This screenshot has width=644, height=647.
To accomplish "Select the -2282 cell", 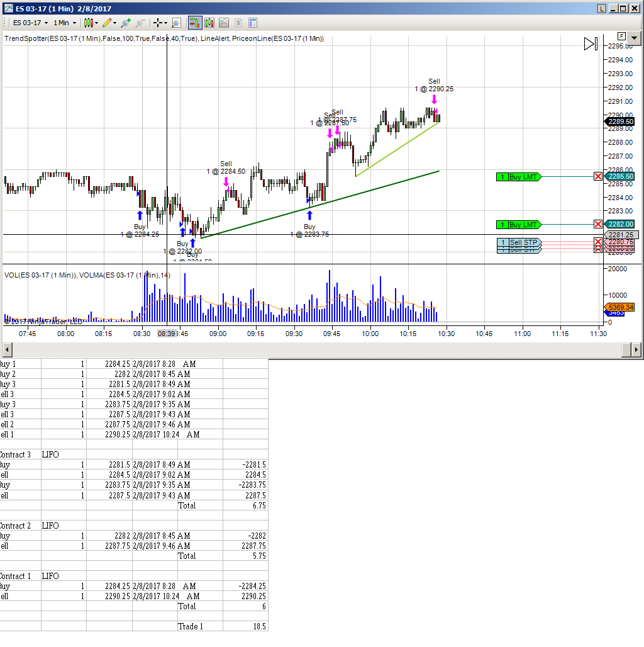I will pyautogui.click(x=246, y=536).
